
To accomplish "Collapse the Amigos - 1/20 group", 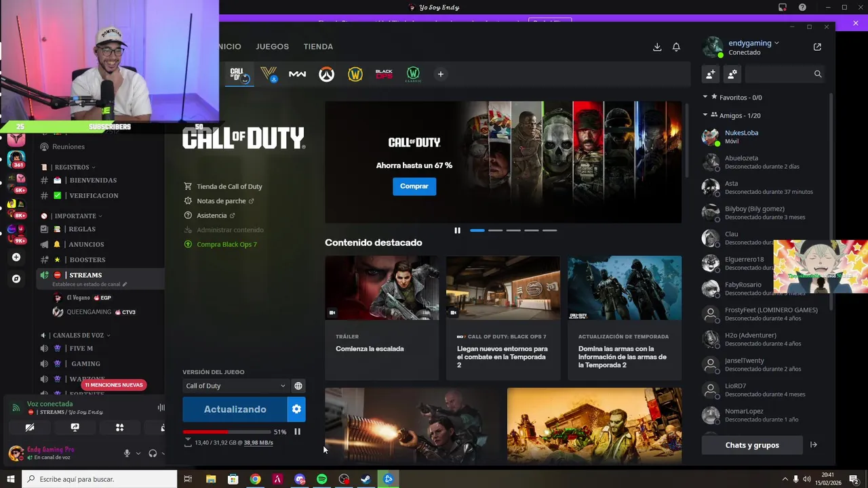I will click(705, 115).
